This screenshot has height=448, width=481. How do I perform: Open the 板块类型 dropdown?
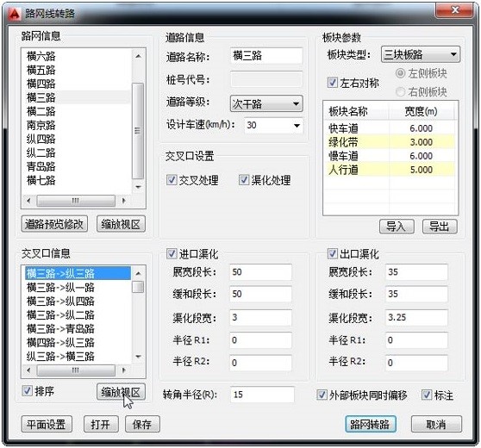click(x=421, y=54)
